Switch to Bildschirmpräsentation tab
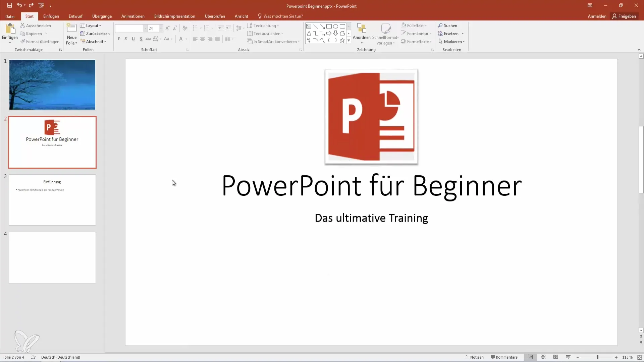644x362 pixels. (174, 16)
